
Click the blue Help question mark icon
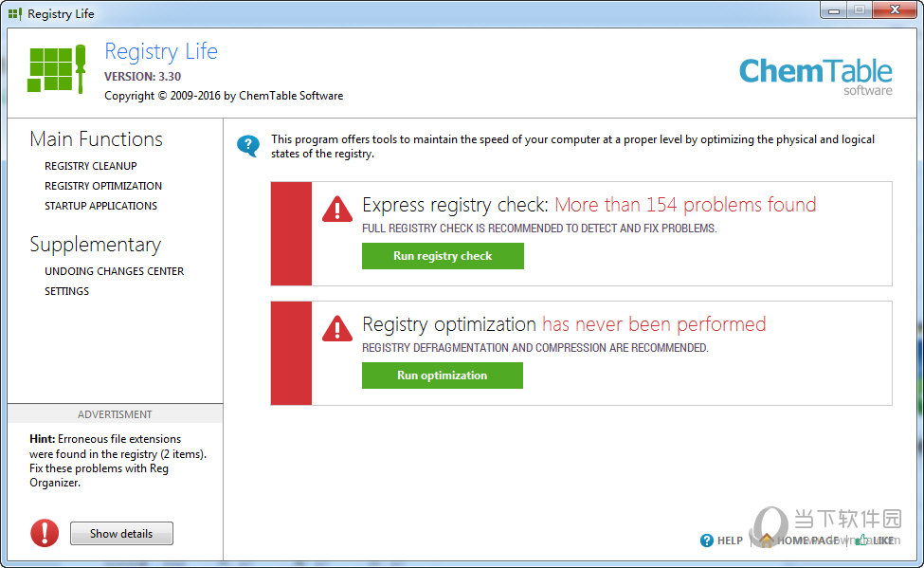pos(707,541)
